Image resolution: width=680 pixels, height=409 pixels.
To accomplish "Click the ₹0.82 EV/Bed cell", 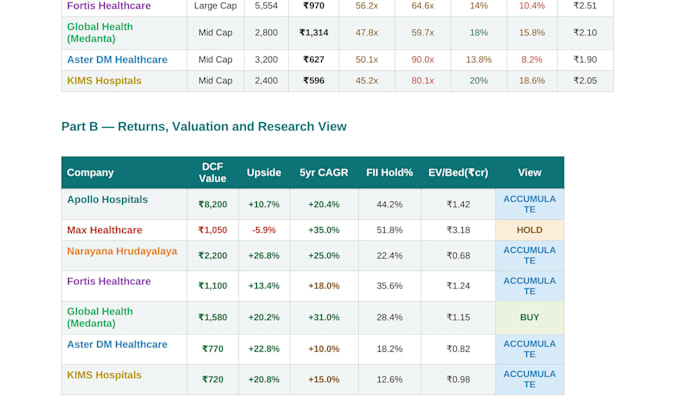I will point(458,349).
